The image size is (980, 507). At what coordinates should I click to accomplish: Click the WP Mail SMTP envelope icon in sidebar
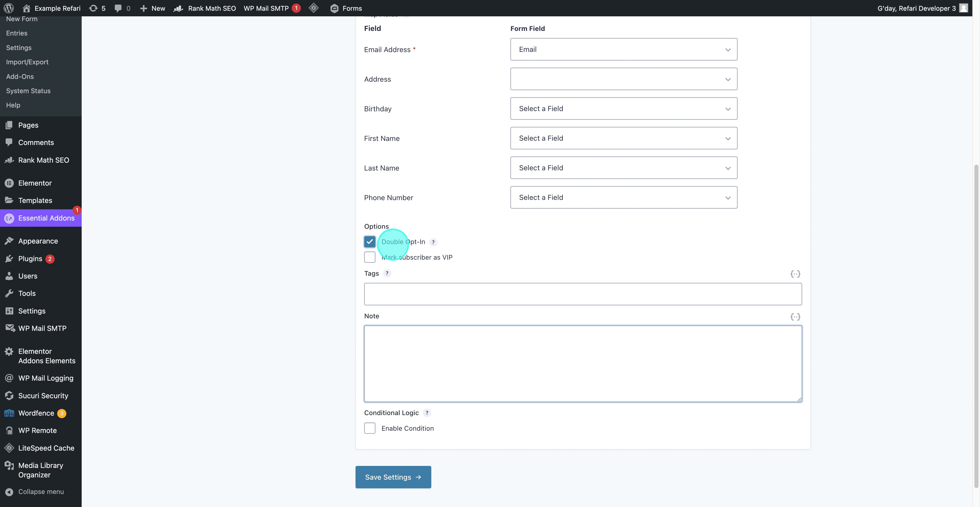10,328
